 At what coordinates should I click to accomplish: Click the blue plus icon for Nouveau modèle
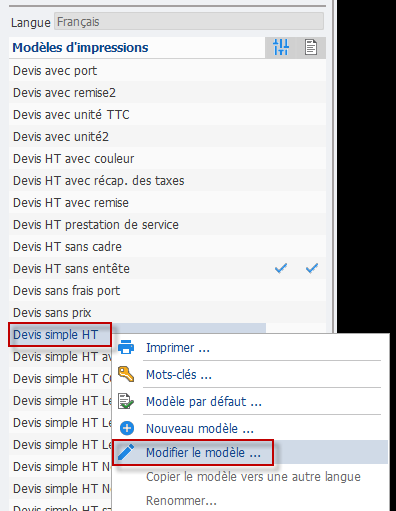[x=127, y=428]
